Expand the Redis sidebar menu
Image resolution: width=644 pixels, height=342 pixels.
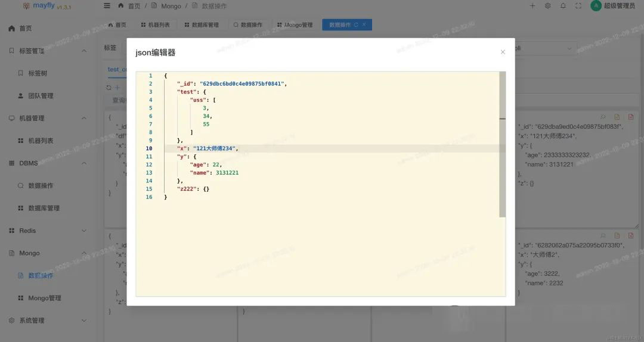83,231
